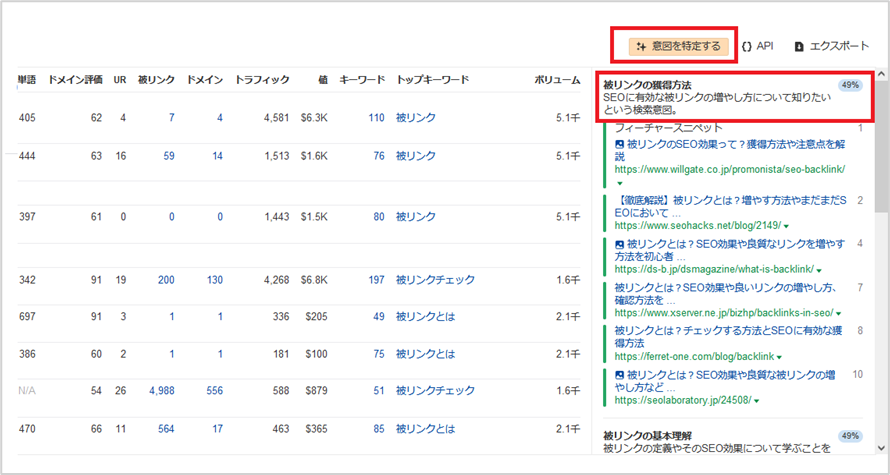Screen dimensions: 890x475
Task: Open the 110 keywords link
Action: (x=376, y=118)
